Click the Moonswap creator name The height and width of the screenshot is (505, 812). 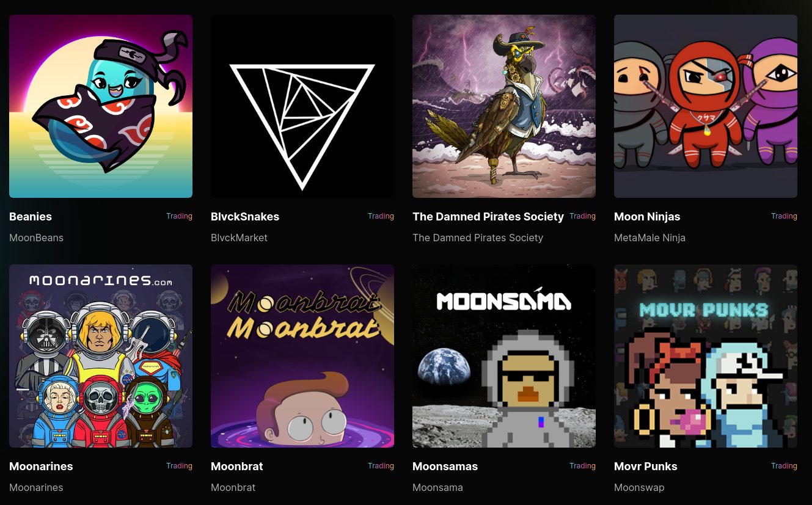[639, 487]
